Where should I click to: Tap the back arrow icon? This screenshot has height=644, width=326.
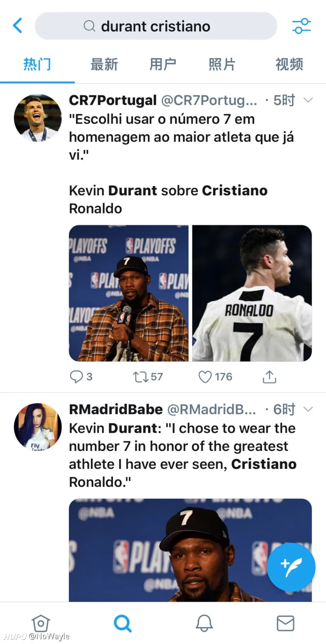18,25
